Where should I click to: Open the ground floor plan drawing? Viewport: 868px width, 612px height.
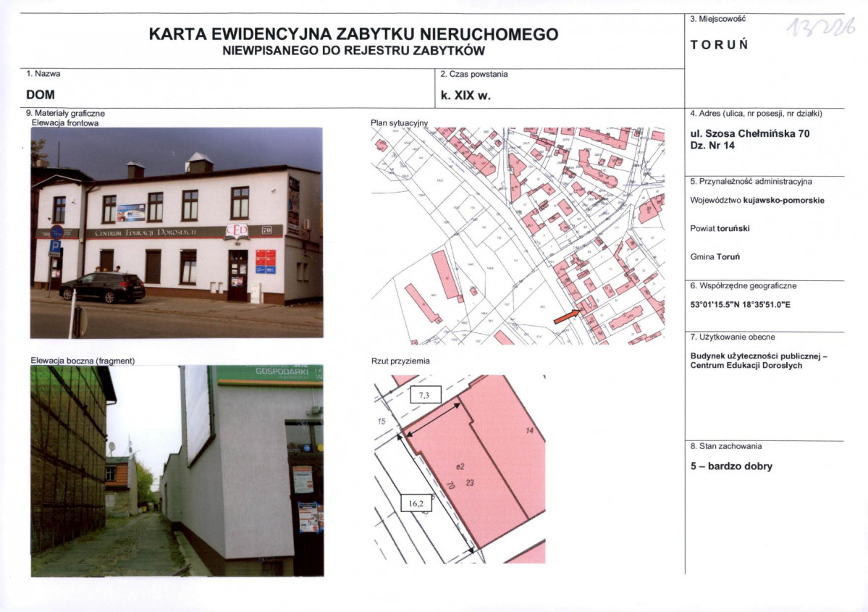460,469
